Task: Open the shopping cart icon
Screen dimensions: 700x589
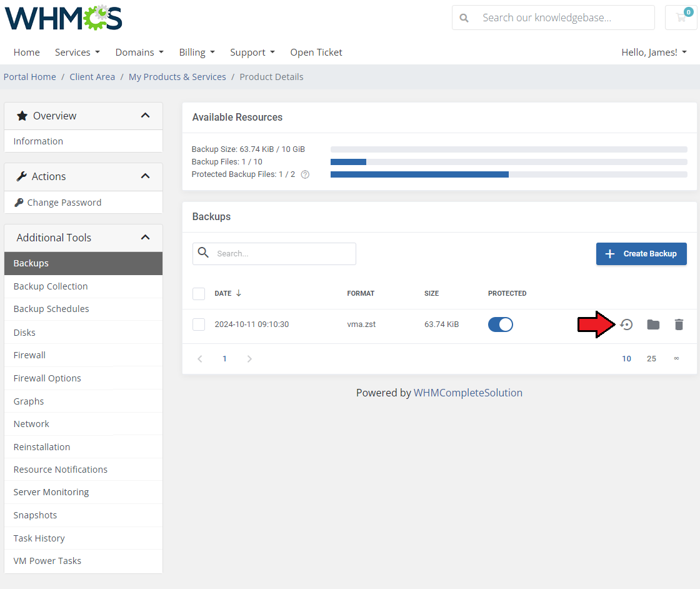Action: pyautogui.click(x=681, y=18)
